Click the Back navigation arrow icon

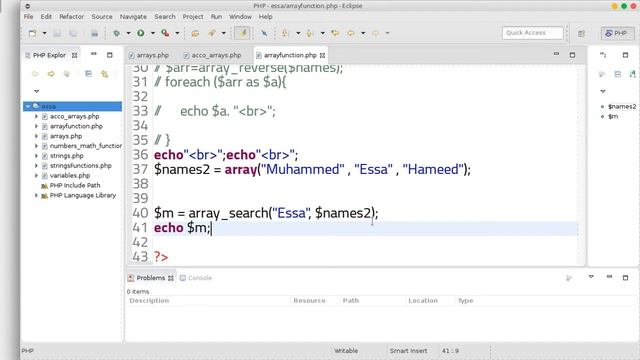[351, 33]
